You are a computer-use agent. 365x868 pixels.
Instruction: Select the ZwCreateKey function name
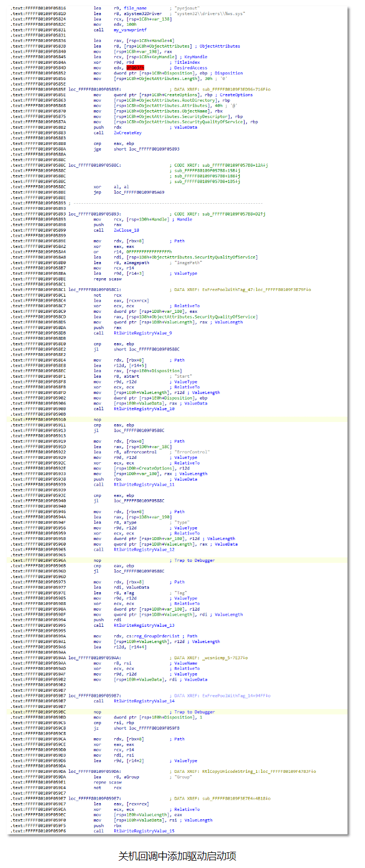pos(128,133)
